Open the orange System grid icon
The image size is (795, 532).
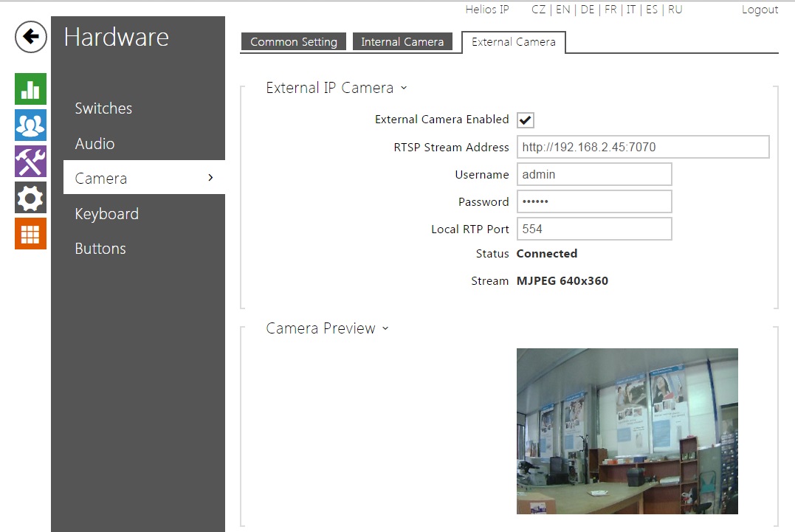[30, 233]
